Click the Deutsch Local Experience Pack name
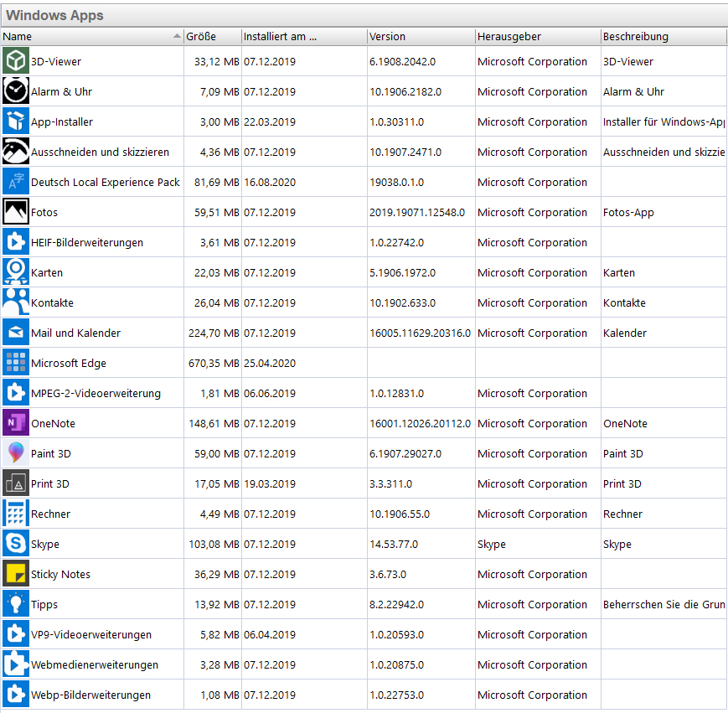The width and height of the screenshot is (728, 713). (106, 183)
